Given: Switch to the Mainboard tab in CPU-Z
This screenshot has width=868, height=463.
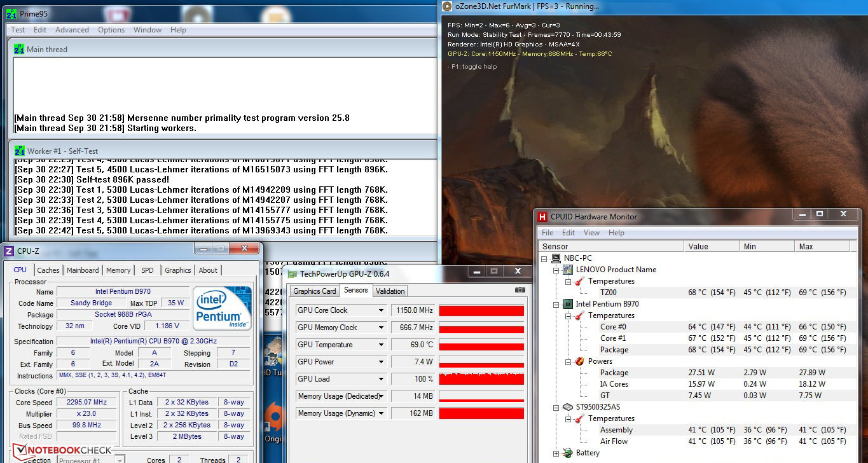Looking at the screenshot, I should [83, 270].
